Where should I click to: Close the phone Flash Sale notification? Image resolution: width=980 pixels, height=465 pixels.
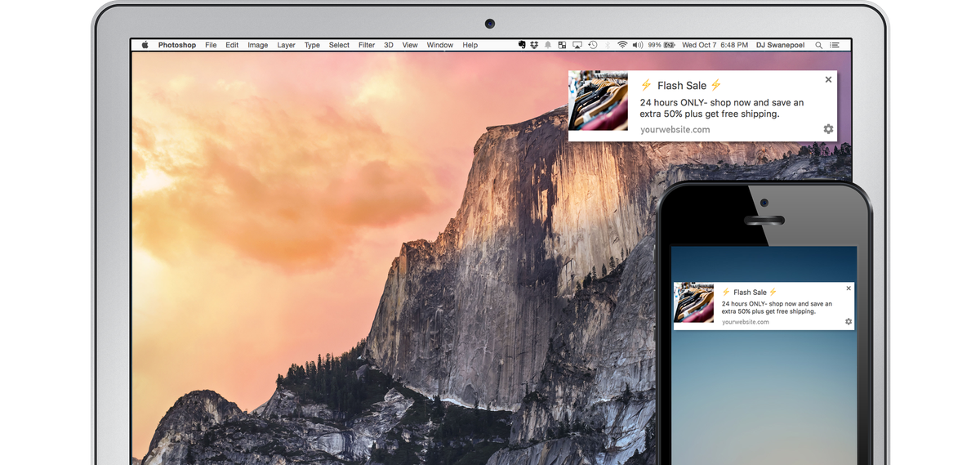[849, 288]
